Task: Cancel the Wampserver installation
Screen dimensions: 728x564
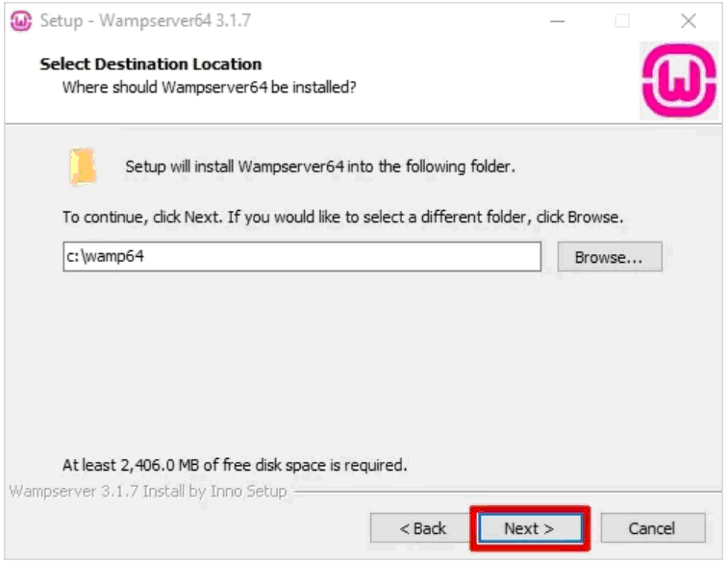Action: [653, 527]
